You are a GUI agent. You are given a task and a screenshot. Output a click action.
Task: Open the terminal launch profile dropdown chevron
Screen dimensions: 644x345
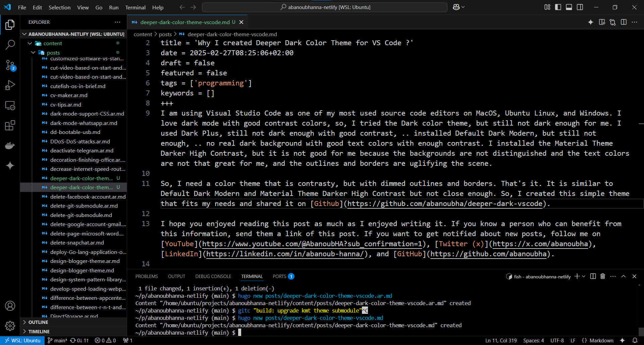click(x=584, y=276)
